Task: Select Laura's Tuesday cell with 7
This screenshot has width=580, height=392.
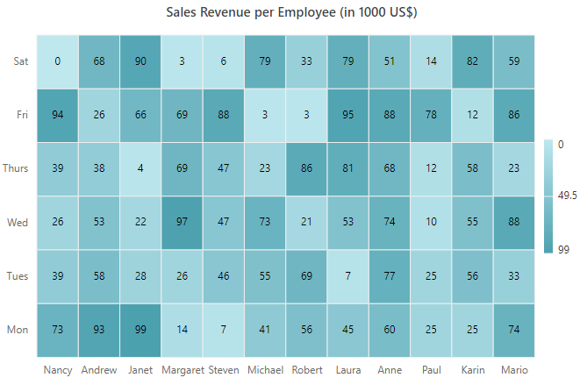Action: [x=347, y=276]
